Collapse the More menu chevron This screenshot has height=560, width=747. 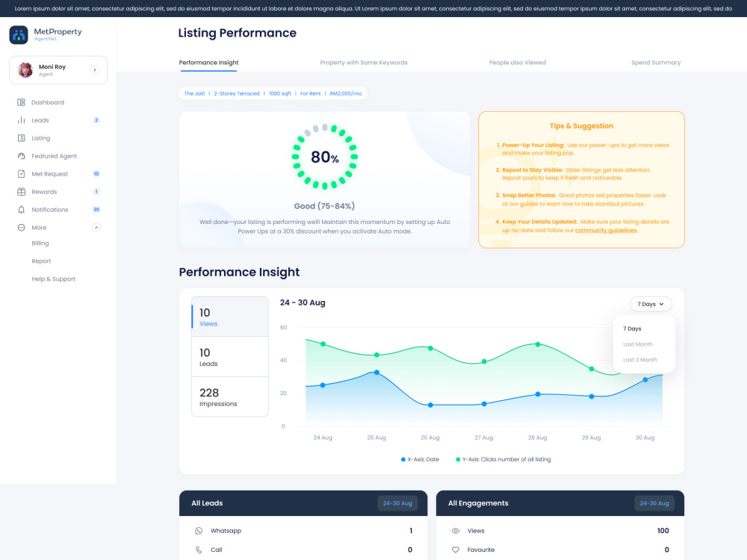pos(96,228)
